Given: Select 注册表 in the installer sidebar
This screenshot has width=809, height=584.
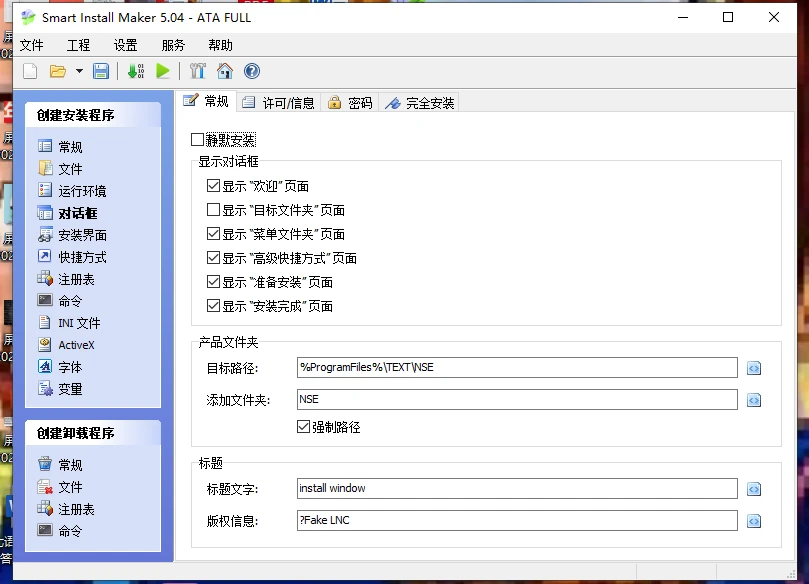Looking at the screenshot, I should pos(76,279).
